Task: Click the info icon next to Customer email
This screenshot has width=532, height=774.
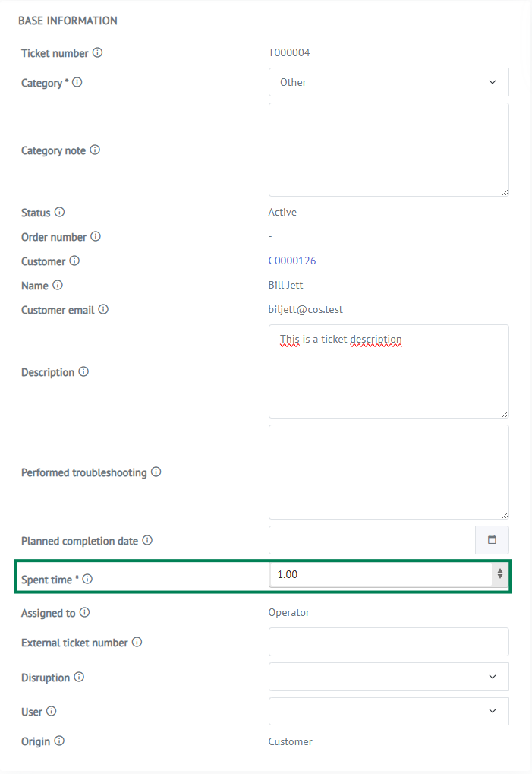Action: (x=103, y=309)
